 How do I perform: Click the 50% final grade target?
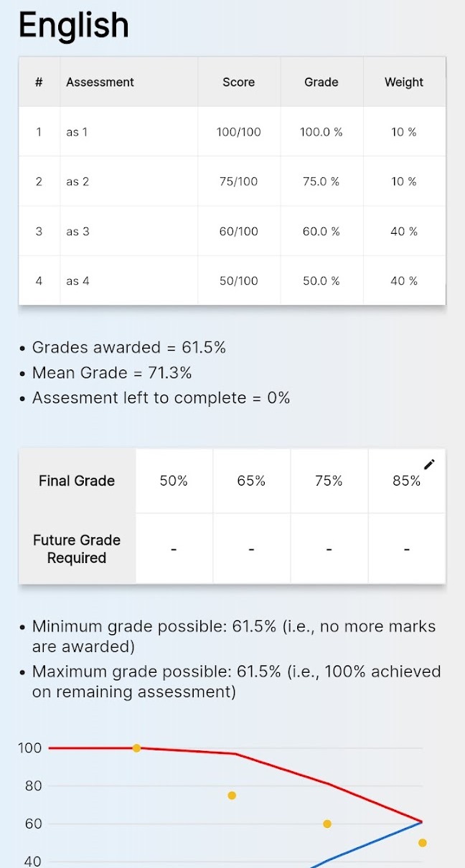[x=174, y=481]
